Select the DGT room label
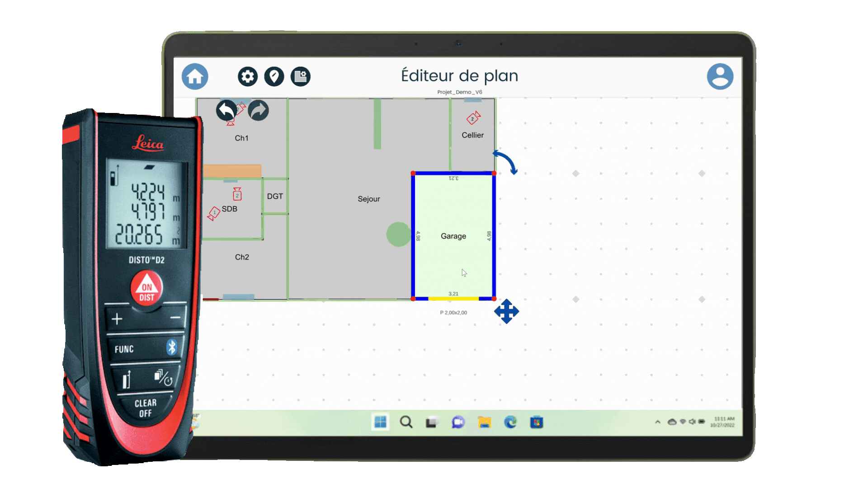 point(275,197)
